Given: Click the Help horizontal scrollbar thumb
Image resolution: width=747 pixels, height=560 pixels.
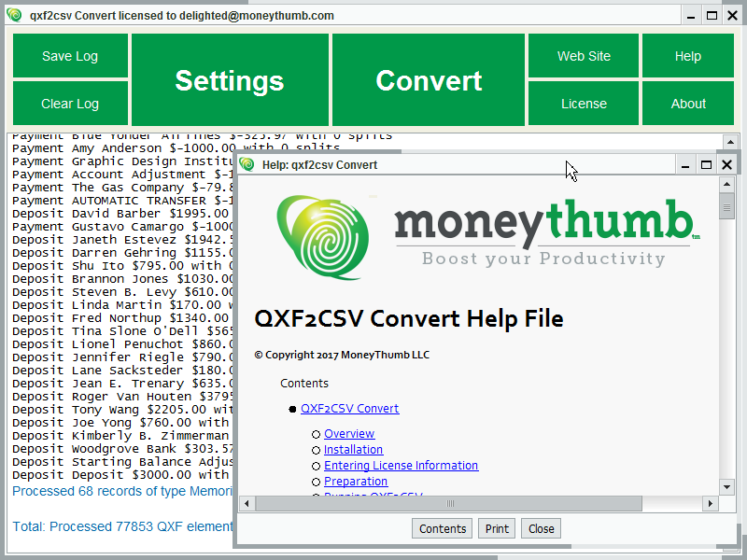Looking at the screenshot, I should coord(449,503).
